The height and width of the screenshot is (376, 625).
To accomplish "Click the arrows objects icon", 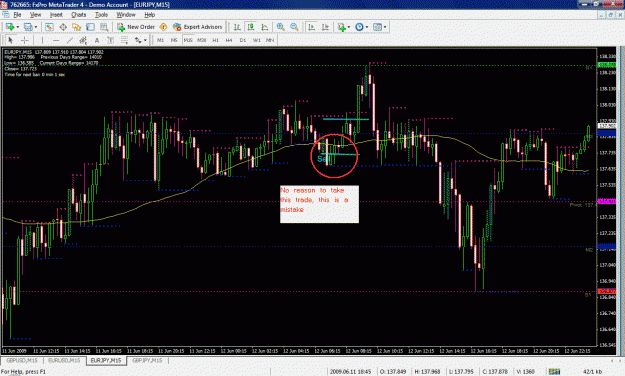I will (x=138, y=40).
